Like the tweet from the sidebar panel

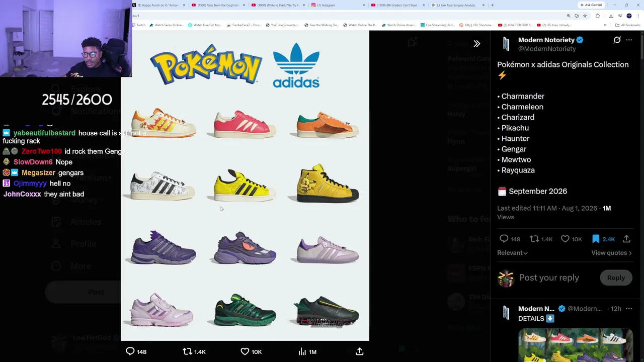click(x=565, y=239)
